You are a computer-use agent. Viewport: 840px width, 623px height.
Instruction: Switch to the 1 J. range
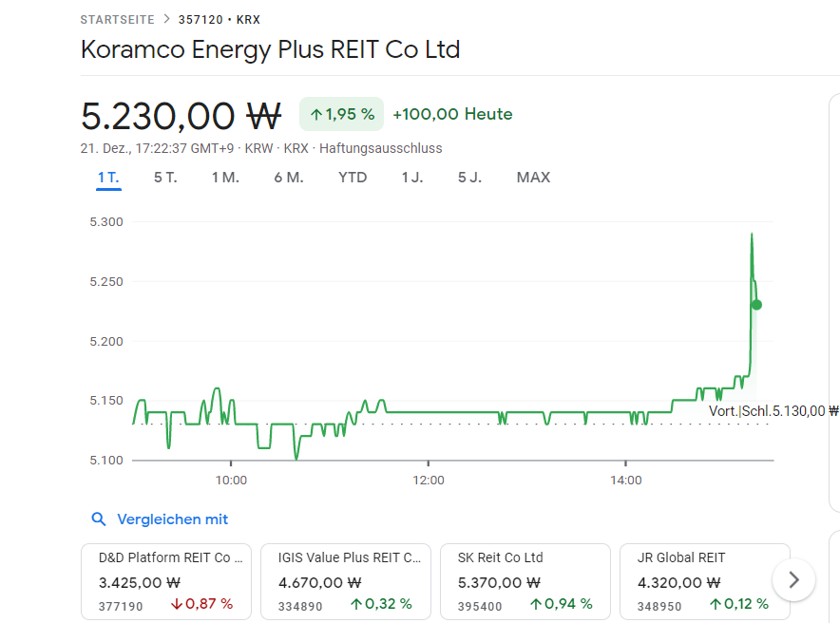click(x=412, y=178)
